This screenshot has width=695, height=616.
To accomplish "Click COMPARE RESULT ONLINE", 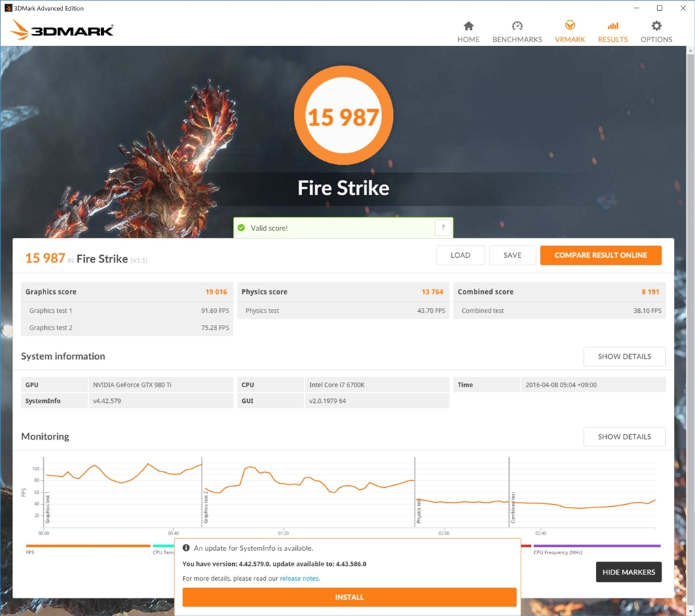I will (601, 255).
